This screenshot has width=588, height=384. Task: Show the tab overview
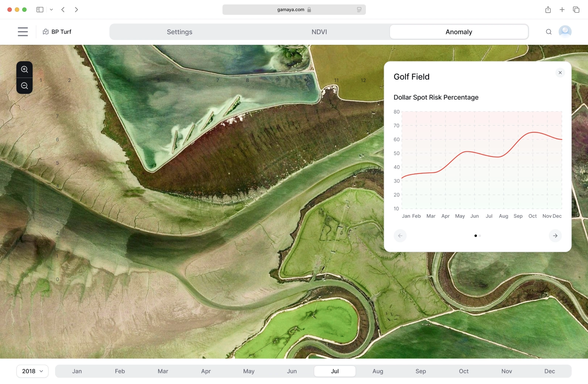pyautogui.click(x=576, y=10)
